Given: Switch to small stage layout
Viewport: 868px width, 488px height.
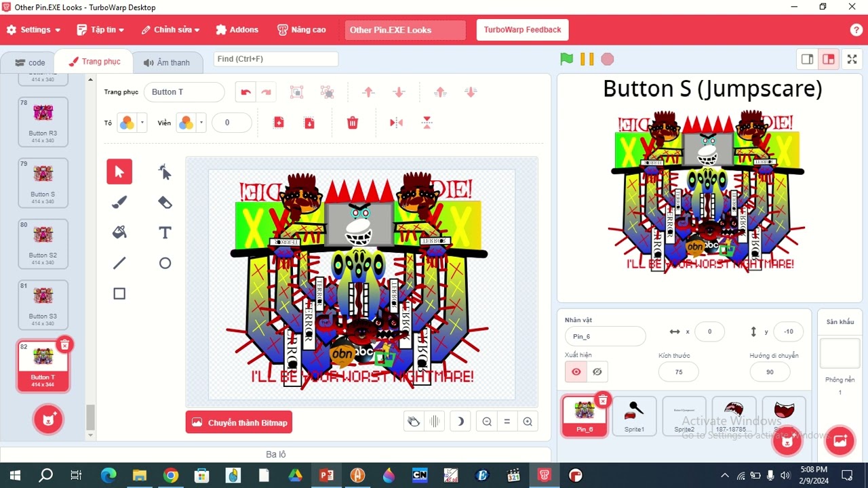Looking at the screenshot, I should click(807, 59).
